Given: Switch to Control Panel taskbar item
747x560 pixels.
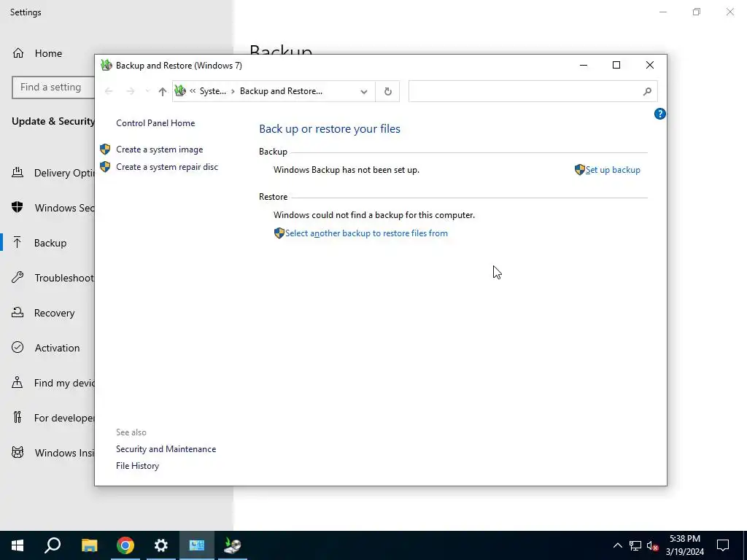Looking at the screenshot, I should 197,545.
